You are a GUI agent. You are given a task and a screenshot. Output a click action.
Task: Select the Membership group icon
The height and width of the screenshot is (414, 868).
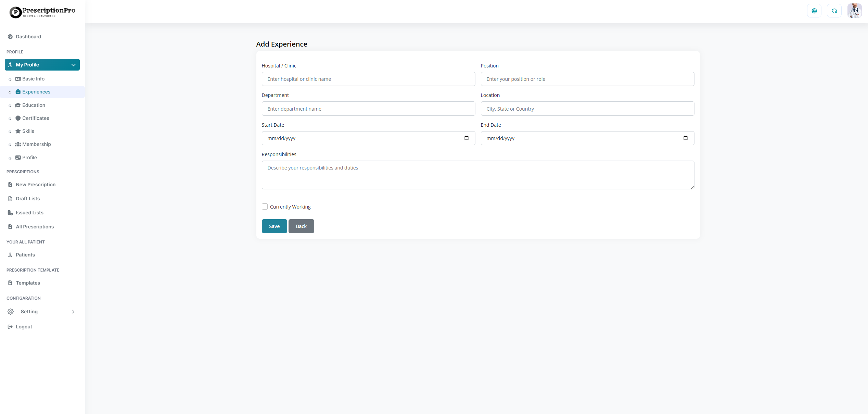point(18,144)
